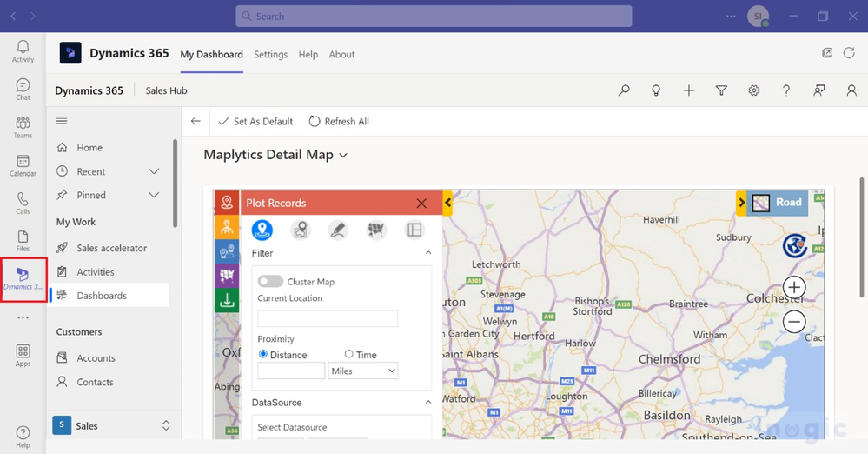Screen dimensions: 868x454
Task: Open Apps store in Teams sidebar
Action: [x=23, y=356]
